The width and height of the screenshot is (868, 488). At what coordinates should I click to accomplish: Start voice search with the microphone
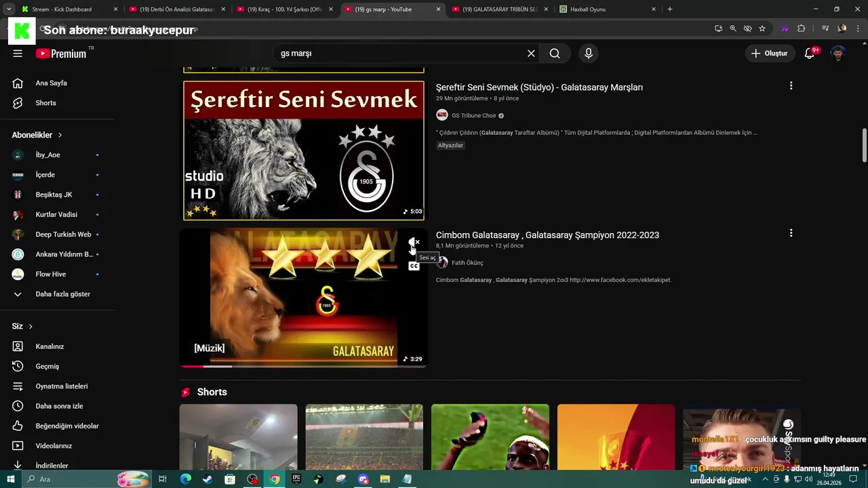point(588,54)
